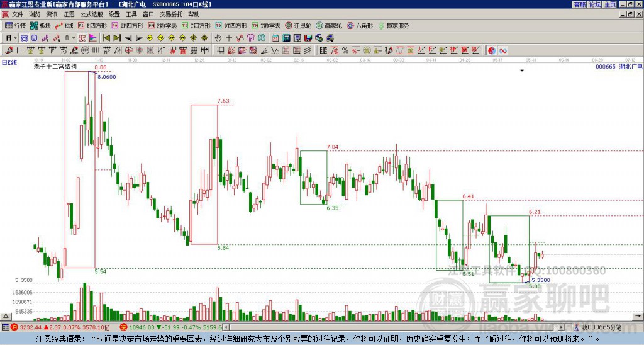Open the 工具 menu

[x=131, y=14]
